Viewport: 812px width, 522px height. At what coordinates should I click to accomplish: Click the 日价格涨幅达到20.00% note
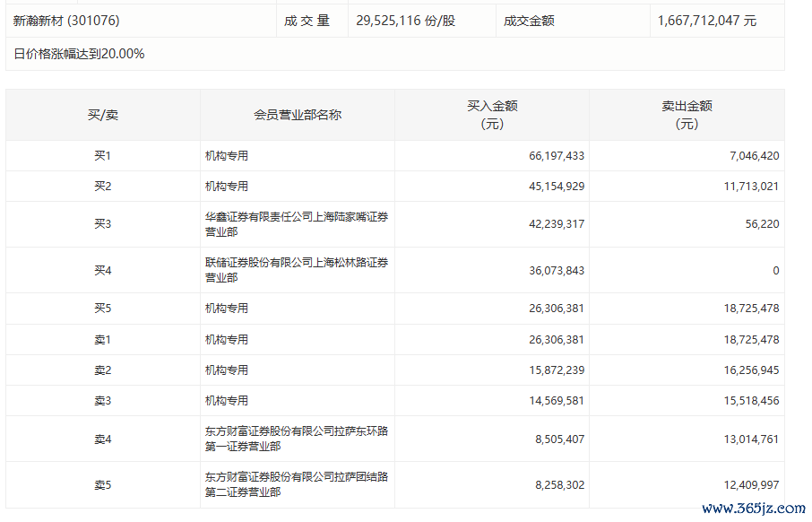tap(79, 54)
